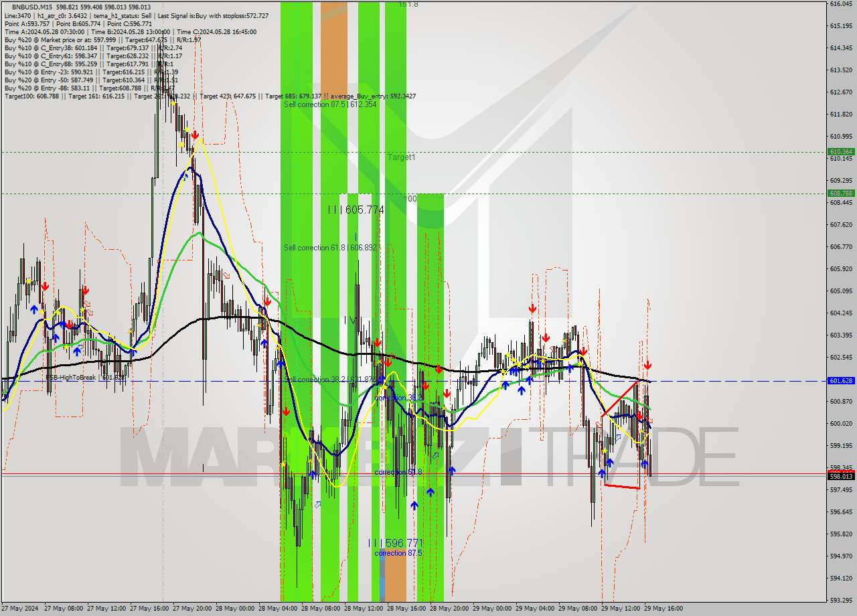Click the '28 May 08:00' time axis label
857x616 pixels.
click(x=321, y=609)
